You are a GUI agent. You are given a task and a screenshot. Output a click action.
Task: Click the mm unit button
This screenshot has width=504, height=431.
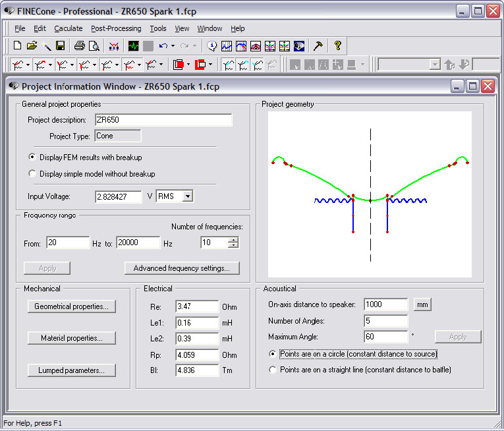(422, 304)
